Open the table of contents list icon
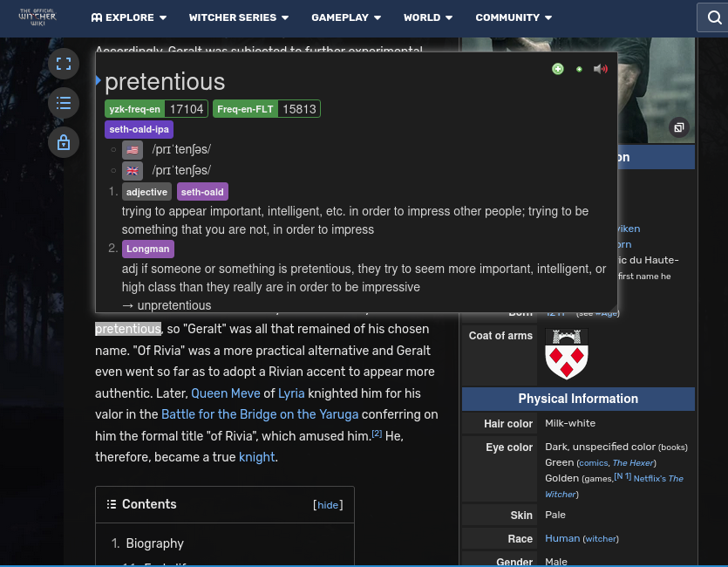728x567 pixels. (64, 103)
